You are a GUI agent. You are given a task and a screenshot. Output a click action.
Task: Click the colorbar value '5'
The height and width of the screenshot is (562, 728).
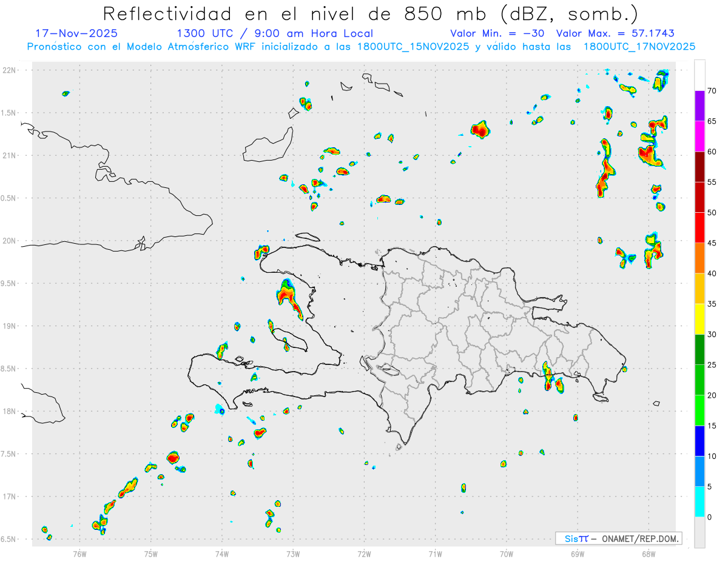click(710, 487)
